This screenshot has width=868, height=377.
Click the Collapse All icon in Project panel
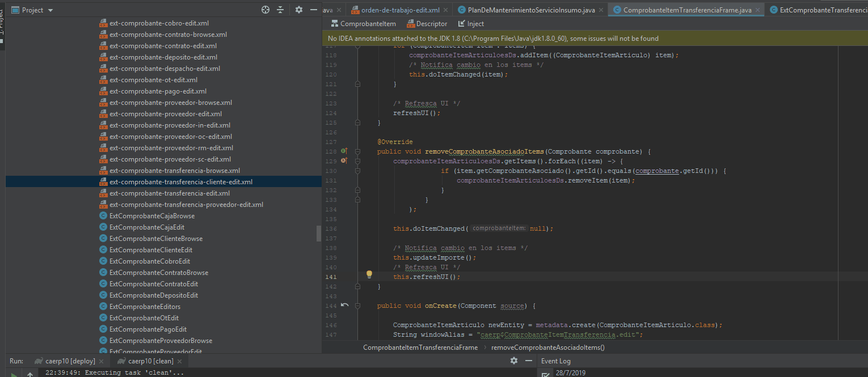pyautogui.click(x=280, y=10)
